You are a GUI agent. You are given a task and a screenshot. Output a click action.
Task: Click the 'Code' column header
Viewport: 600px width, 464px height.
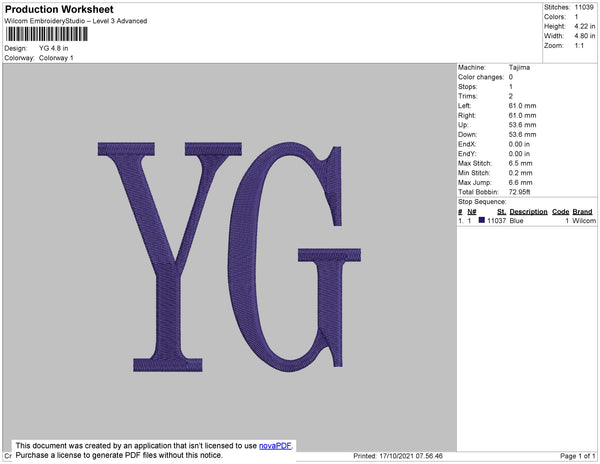pyautogui.click(x=561, y=212)
